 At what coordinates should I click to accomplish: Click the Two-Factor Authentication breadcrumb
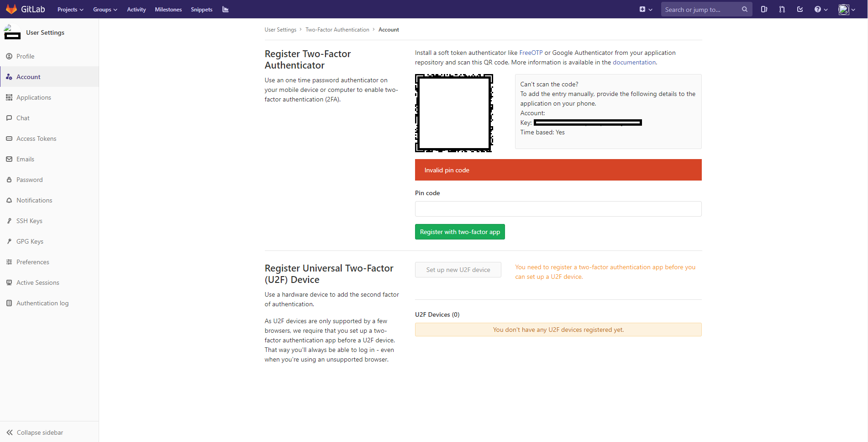coord(337,30)
